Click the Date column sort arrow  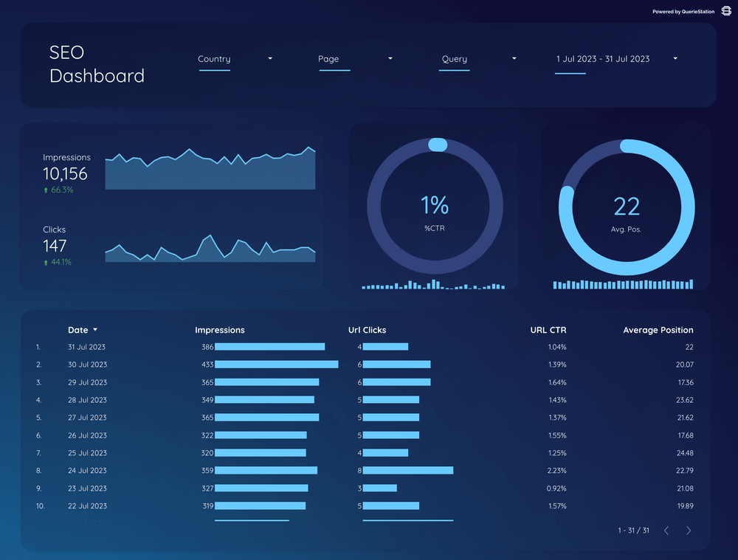tap(95, 331)
